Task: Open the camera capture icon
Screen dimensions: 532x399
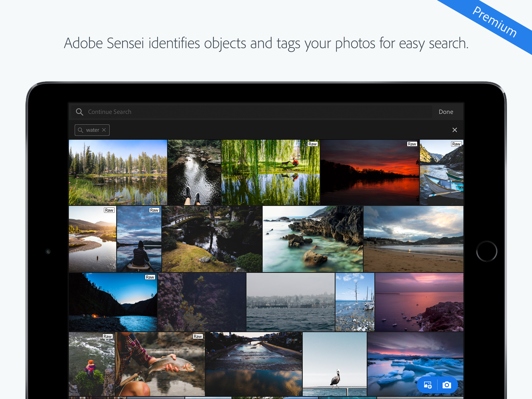Action: pos(447,385)
